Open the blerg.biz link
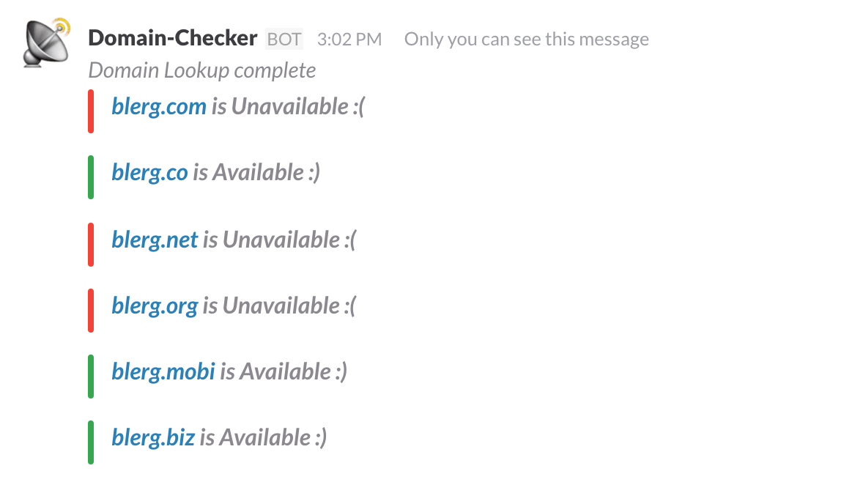863x504 pixels. pyautogui.click(x=153, y=438)
